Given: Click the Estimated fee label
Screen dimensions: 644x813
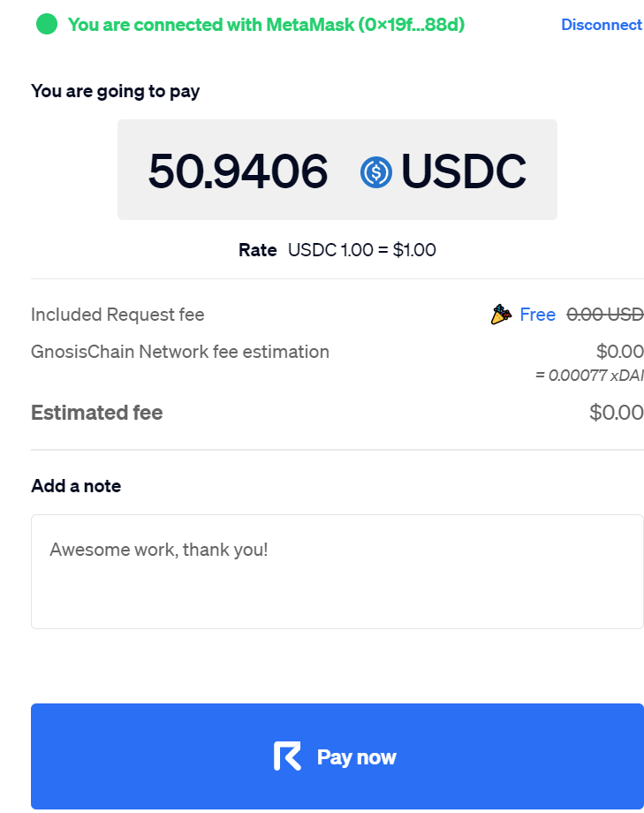Looking at the screenshot, I should click(97, 413).
